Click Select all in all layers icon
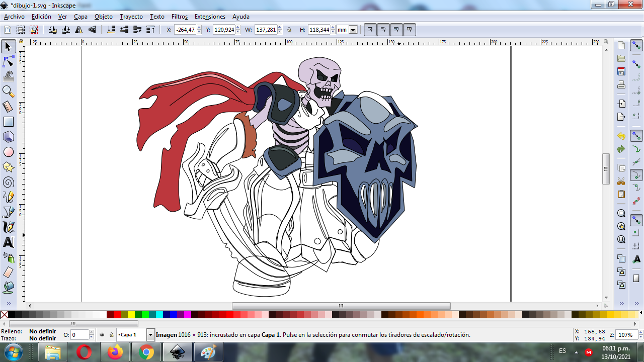644x362 pixels. pyautogui.click(x=21, y=30)
